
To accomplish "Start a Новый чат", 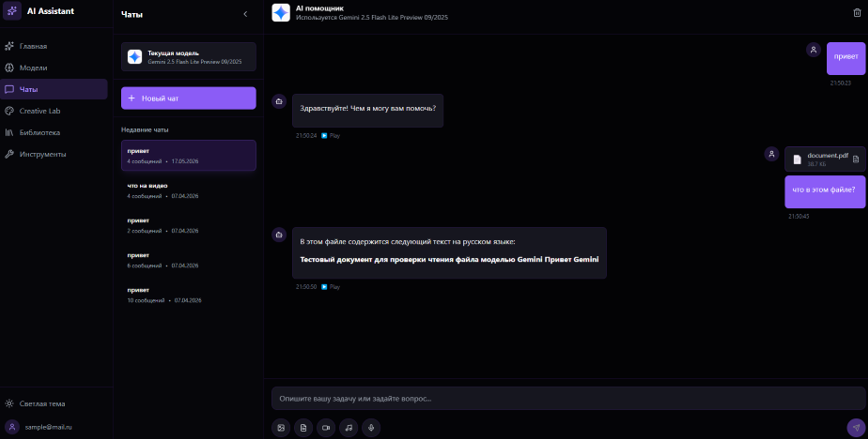I will [x=189, y=98].
